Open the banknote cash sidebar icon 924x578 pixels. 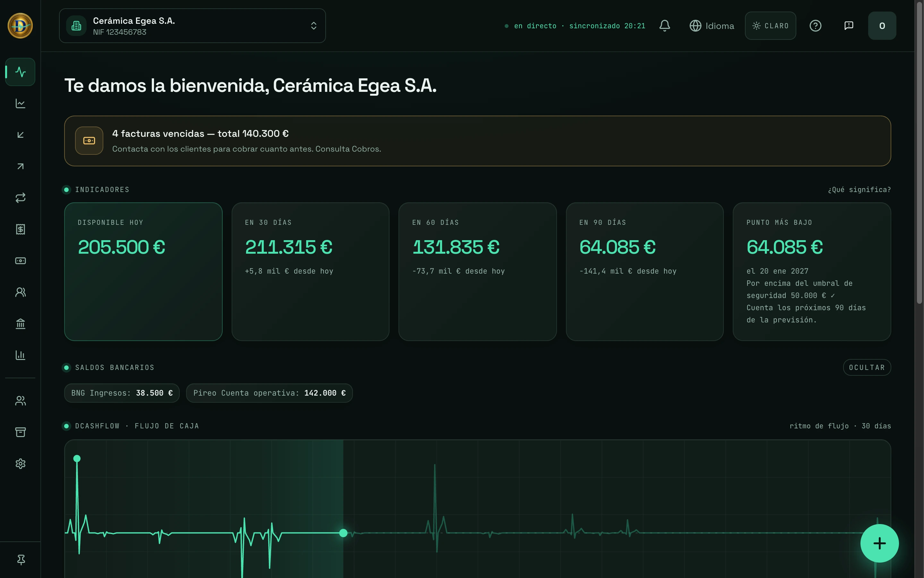pyautogui.click(x=20, y=261)
